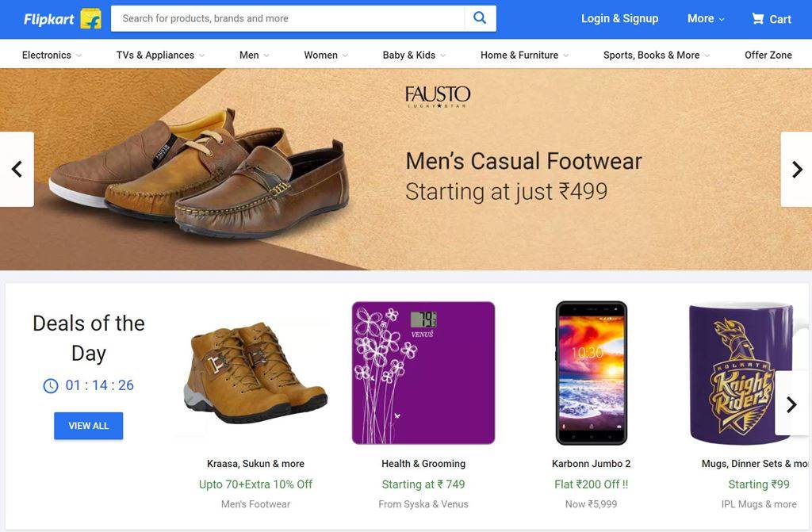Click the search magnifier icon
This screenshot has width=812, height=532.
pos(480,17)
